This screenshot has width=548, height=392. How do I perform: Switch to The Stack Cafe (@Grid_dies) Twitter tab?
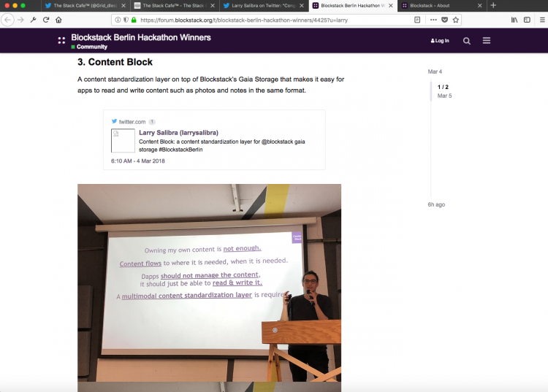85,6
